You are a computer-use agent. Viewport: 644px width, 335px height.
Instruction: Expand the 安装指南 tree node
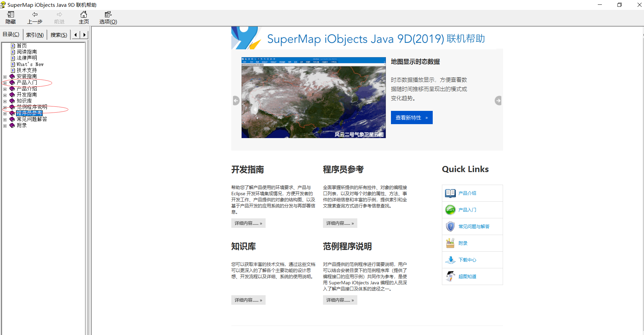(5, 77)
